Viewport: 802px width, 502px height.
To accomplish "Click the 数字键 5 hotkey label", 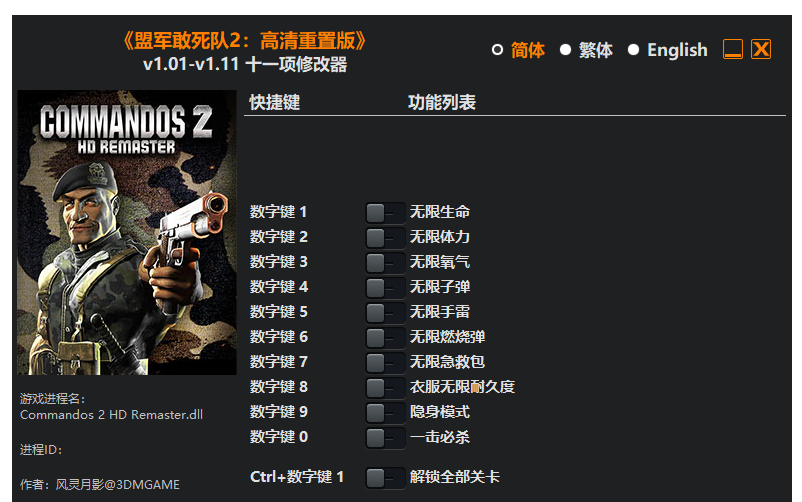I will [x=278, y=312].
